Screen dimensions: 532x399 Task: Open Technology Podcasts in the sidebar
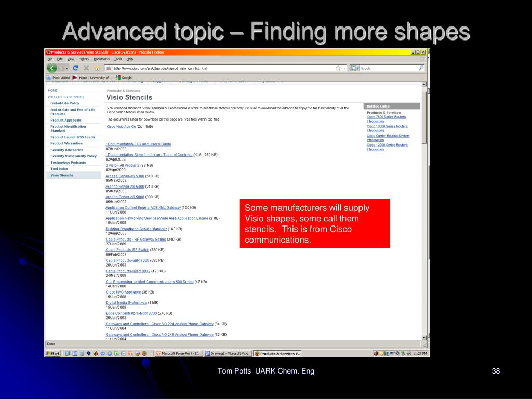click(x=68, y=163)
